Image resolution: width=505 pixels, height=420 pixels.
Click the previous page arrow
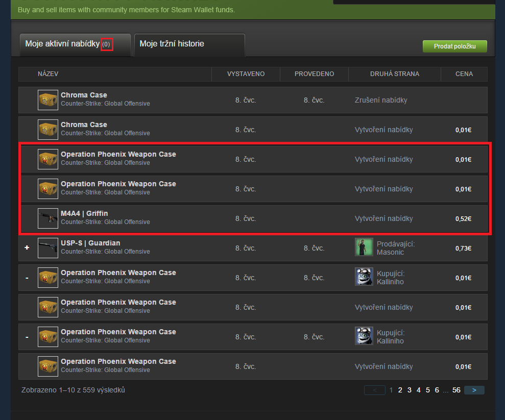tap(375, 390)
